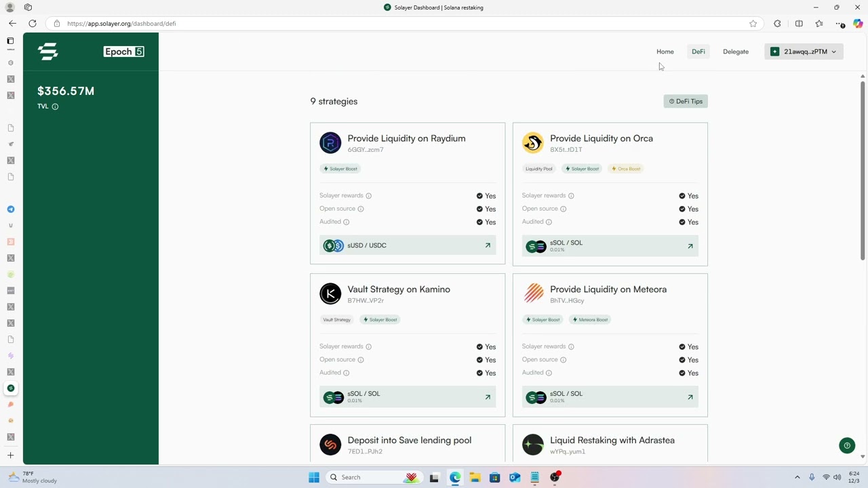Click the browser back arrow

coord(12,24)
